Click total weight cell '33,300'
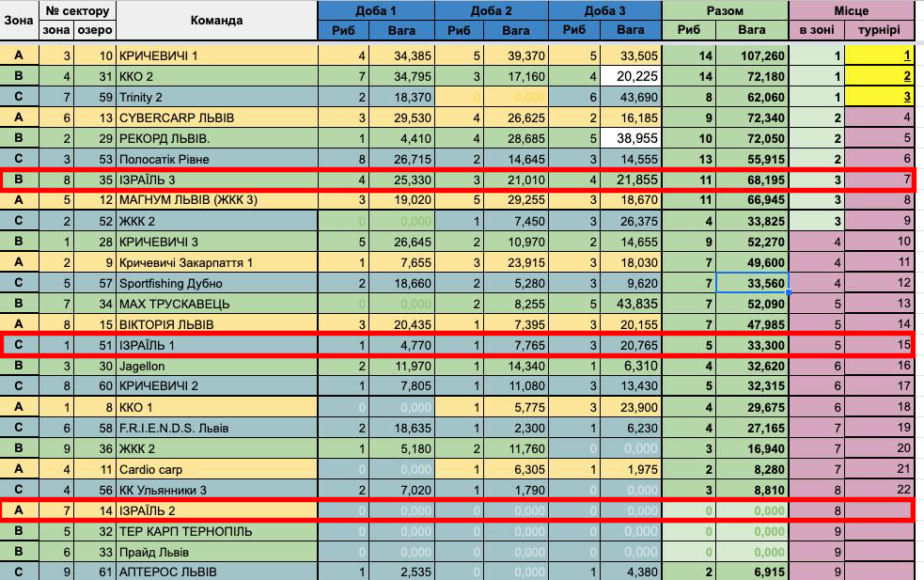The width and height of the screenshot is (924, 580). (x=752, y=345)
